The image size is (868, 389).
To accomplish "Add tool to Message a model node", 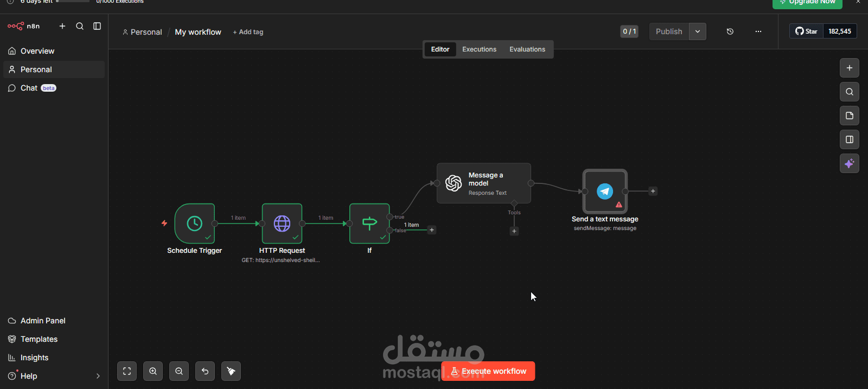I will [514, 231].
